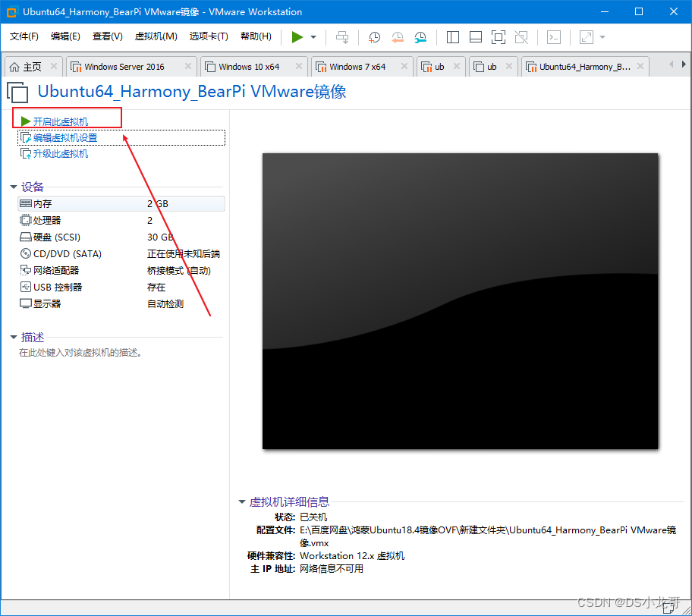Open memory settings via the 内存 device icon
The width and height of the screenshot is (692, 616).
pyautogui.click(x=25, y=203)
